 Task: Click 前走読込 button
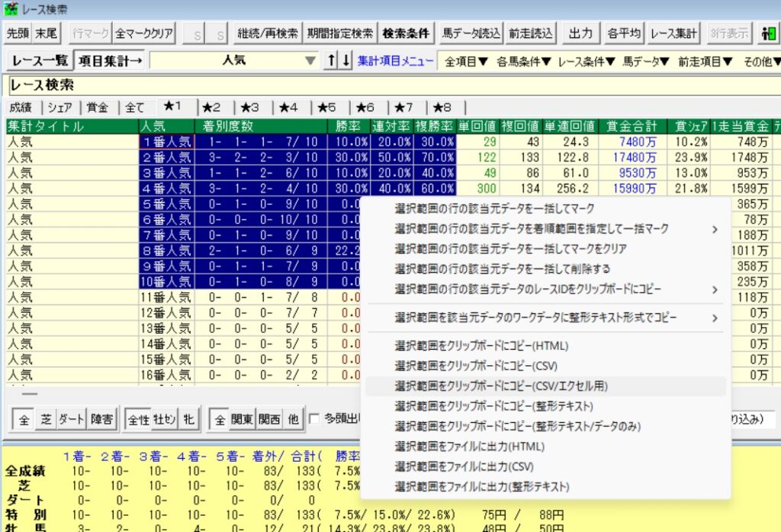coord(531,34)
